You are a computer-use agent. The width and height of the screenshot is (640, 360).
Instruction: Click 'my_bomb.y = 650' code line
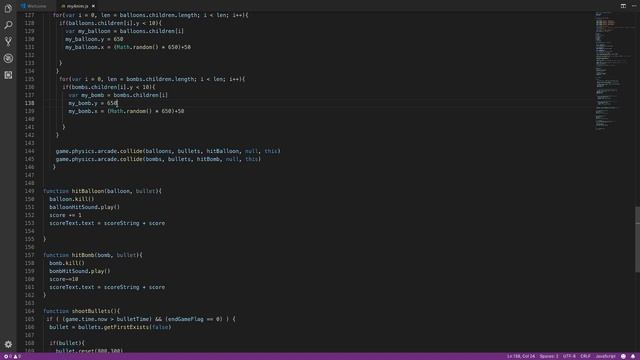pos(93,103)
